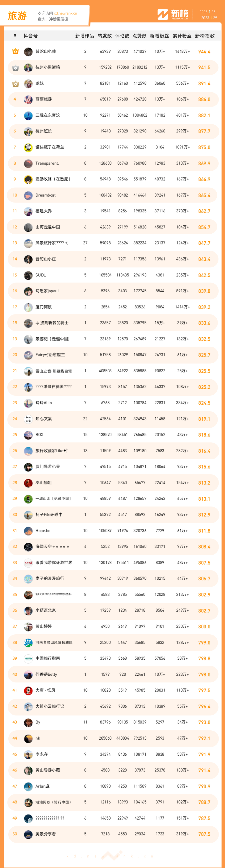Open 杭州小黑诸鸣 avatar picture
The width and height of the screenshot is (225, 868).
(x=28, y=67)
